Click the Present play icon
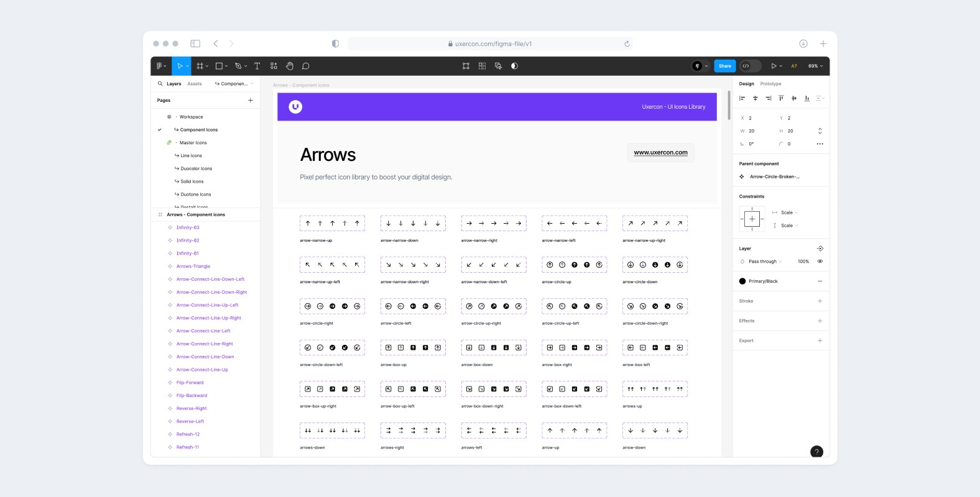The image size is (980, 497). click(774, 66)
